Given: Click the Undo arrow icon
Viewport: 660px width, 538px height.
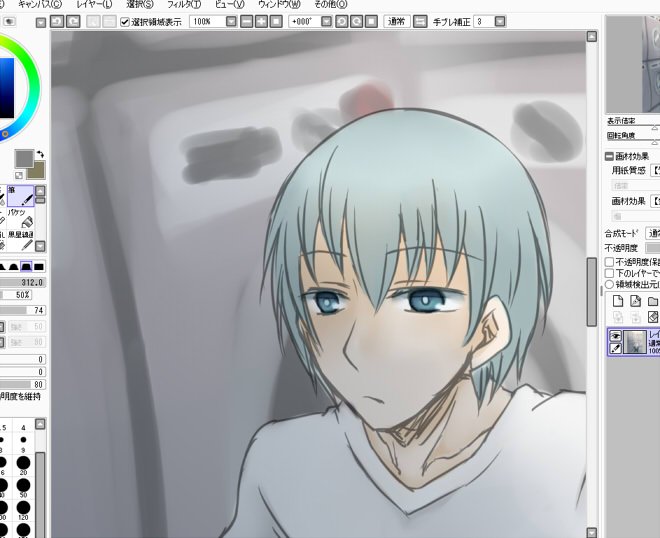Looking at the screenshot, I should click(57, 21).
